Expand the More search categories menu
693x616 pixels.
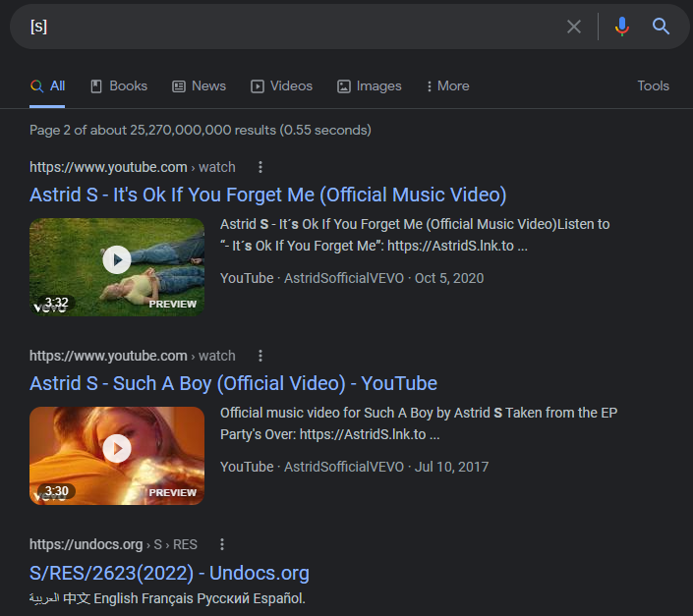point(447,86)
